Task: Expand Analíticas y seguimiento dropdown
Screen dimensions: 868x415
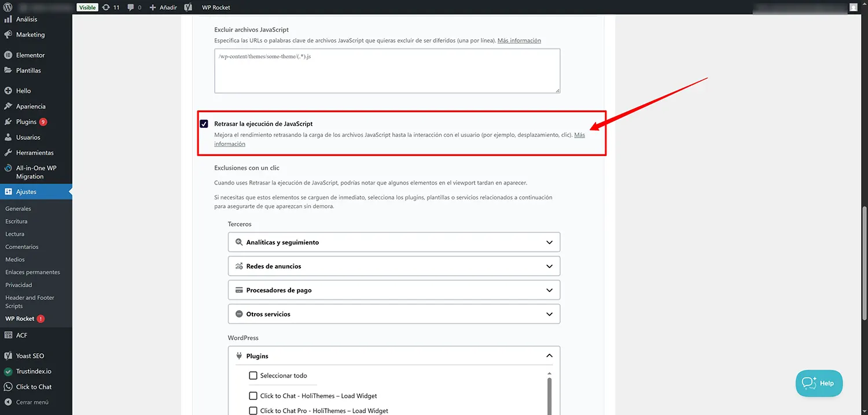Action: (549, 243)
